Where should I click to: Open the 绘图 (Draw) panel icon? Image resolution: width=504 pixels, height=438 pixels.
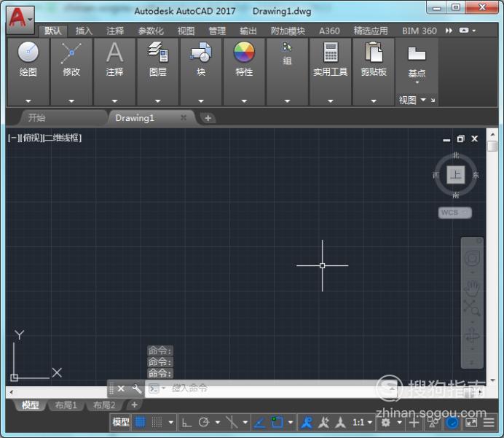(28, 52)
